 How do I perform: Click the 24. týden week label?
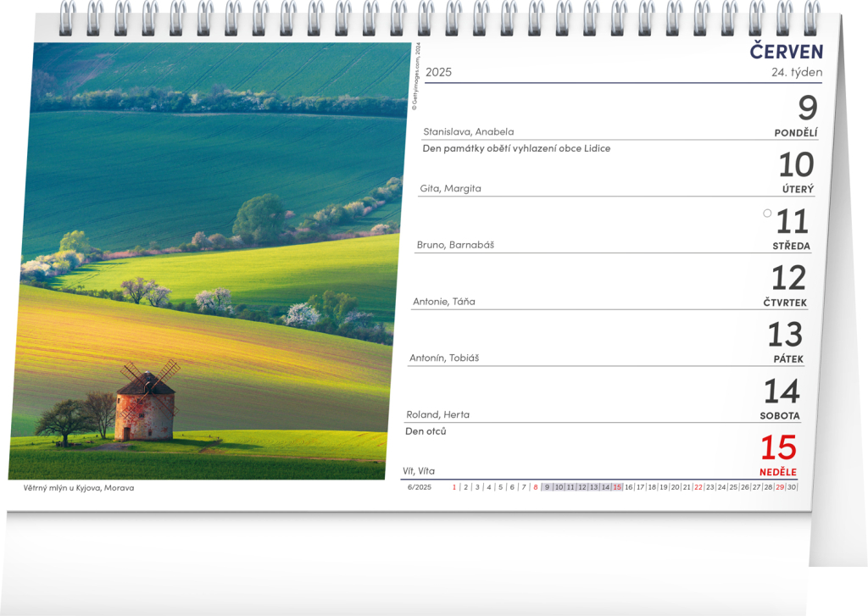[796, 72]
